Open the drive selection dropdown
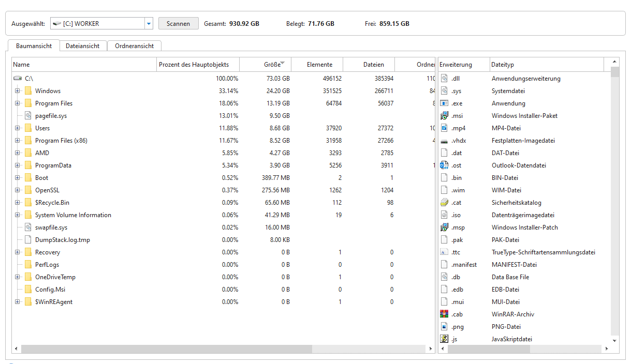The width and height of the screenshot is (631, 364). coord(149,24)
